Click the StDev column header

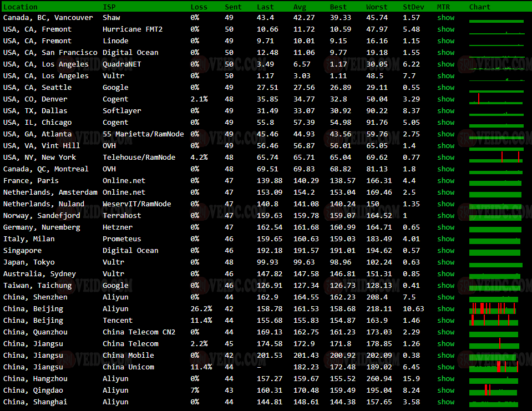tap(412, 7)
